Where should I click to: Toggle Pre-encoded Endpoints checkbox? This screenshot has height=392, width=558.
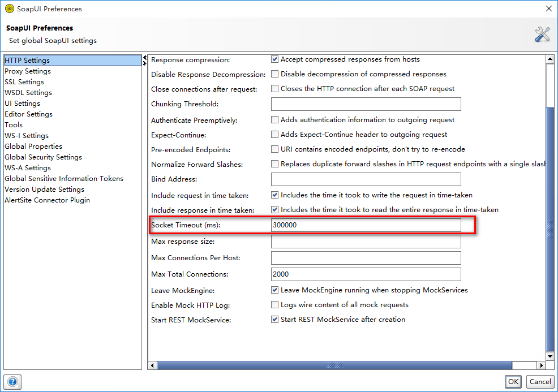274,149
